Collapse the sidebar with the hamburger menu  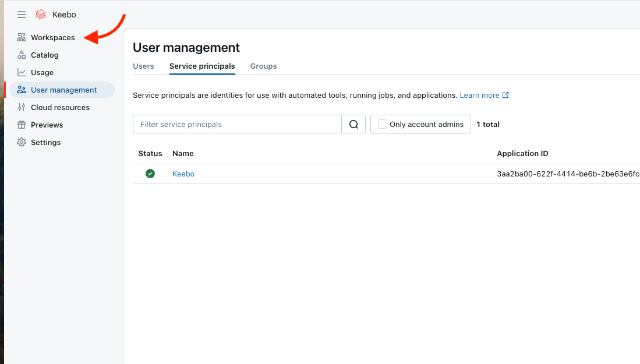point(21,14)
